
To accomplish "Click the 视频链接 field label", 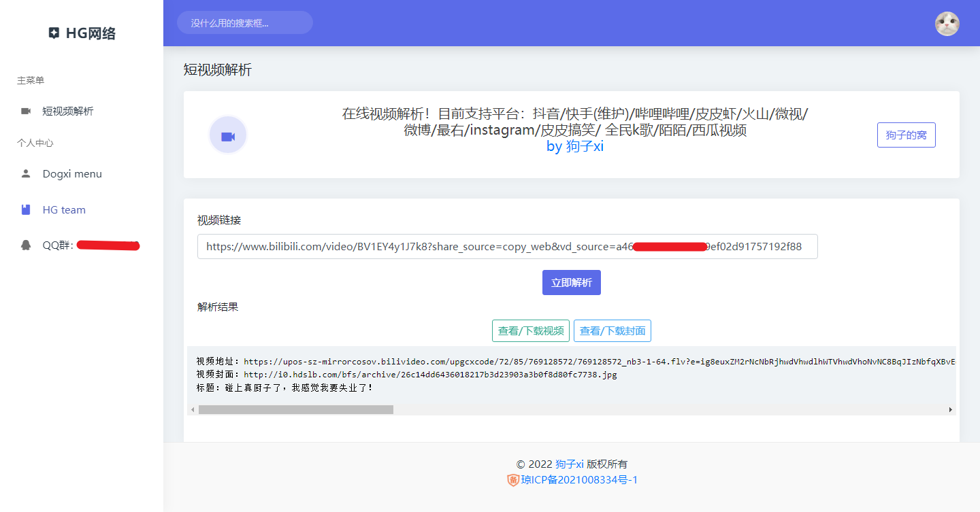I will pos(219,220).
